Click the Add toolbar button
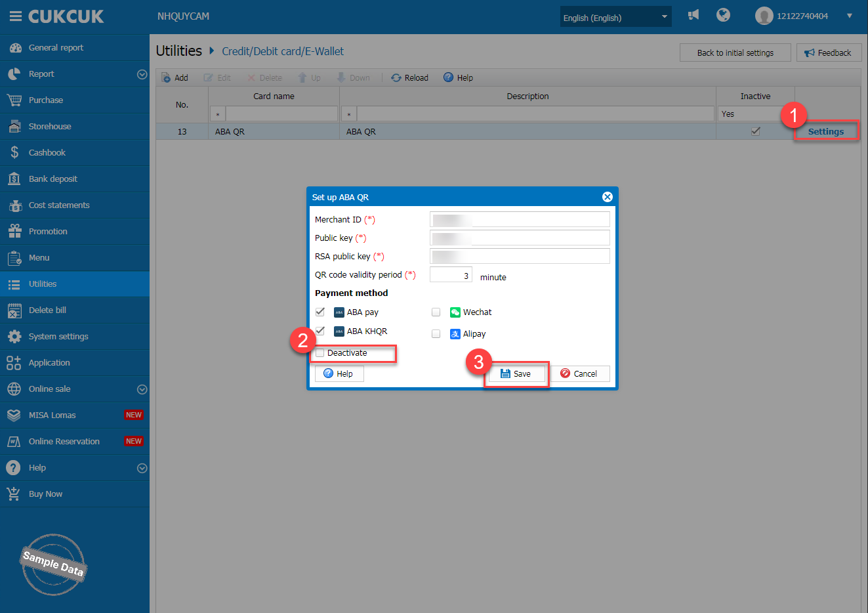 [175, 77]
